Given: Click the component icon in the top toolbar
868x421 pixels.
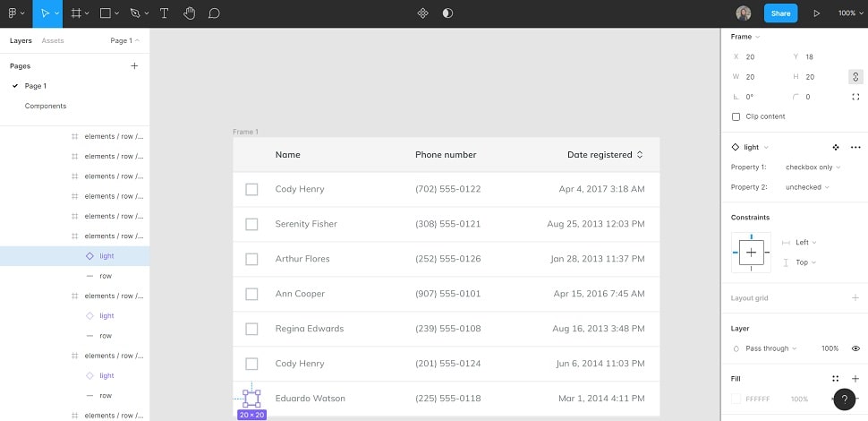Looking at the screenshot, I should point(422,13).
